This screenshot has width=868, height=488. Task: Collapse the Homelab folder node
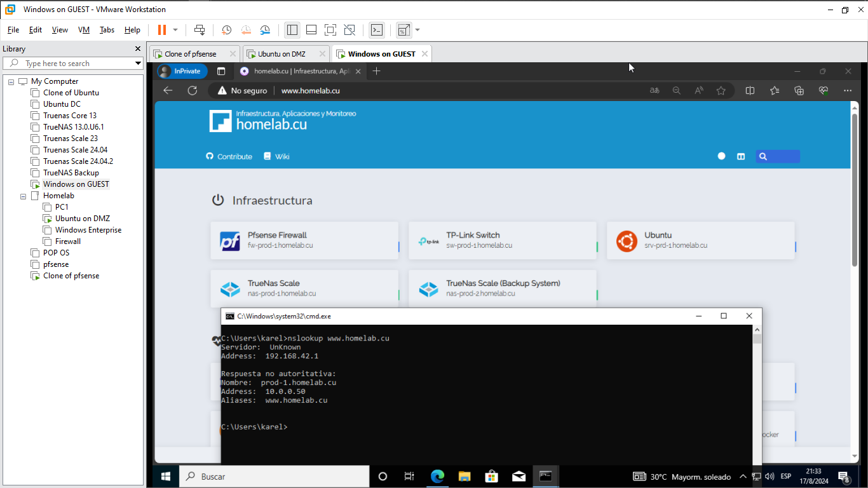[x=23, y=196]
